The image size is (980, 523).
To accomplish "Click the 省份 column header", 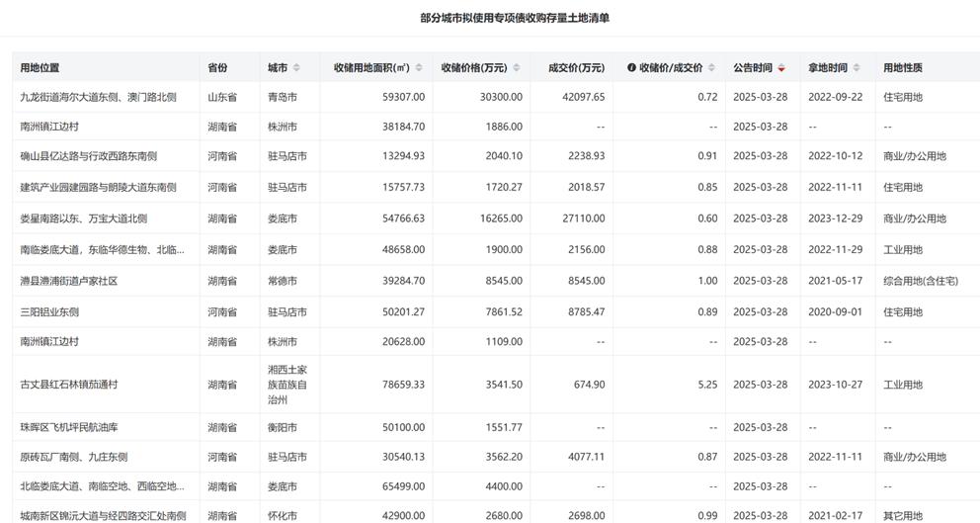I will click(x=217, y=68).
